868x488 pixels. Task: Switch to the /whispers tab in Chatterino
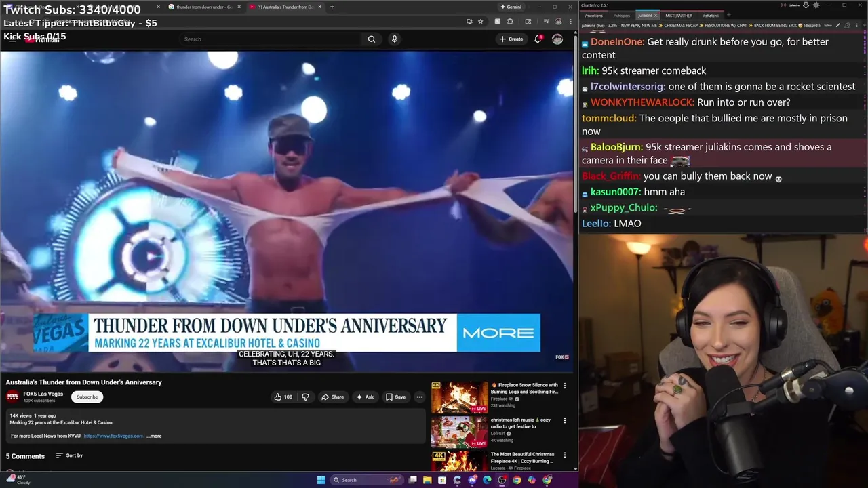(x=622, y=15)
